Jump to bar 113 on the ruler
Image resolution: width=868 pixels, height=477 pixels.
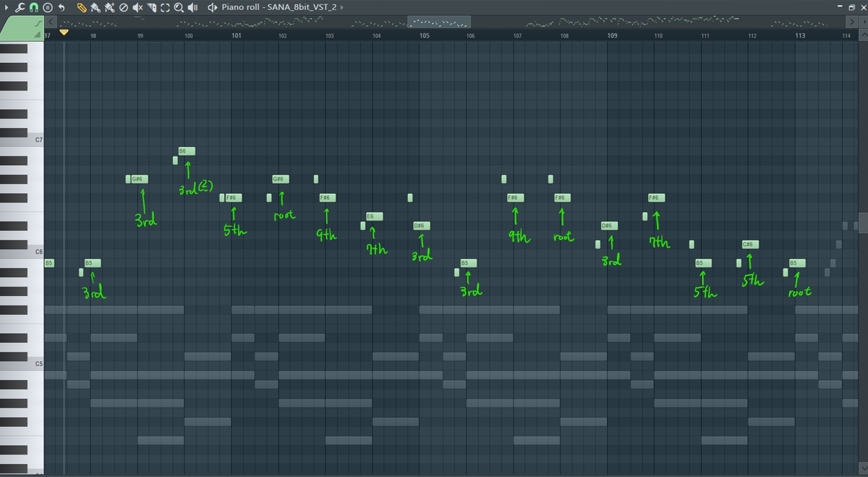point(800,35)
